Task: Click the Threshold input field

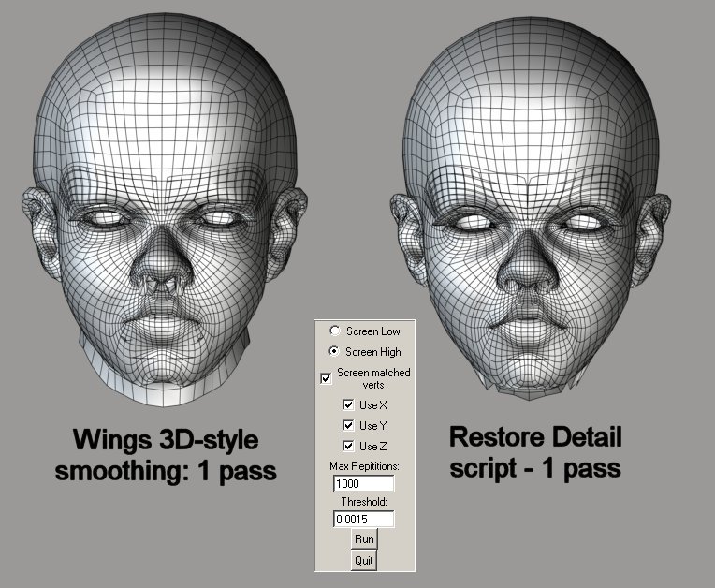Action: click(364, 519)
